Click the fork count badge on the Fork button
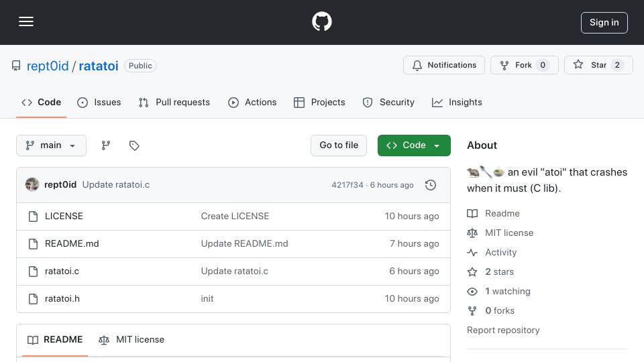 543,65
